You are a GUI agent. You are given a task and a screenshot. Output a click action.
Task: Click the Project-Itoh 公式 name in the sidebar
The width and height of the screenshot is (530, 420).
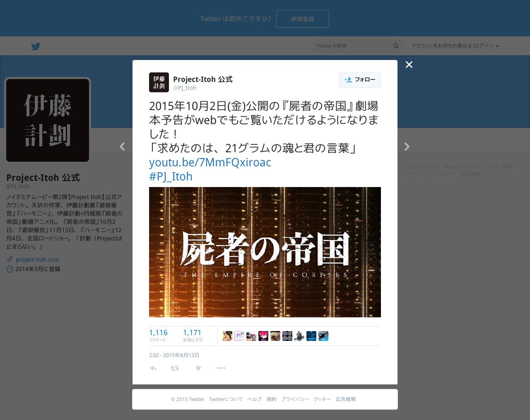click(43, 178)
